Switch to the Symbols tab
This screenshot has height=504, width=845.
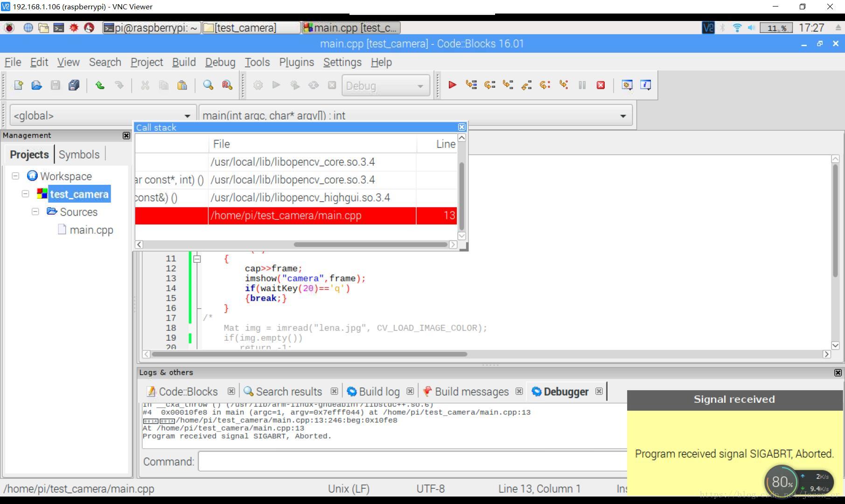(x=79, y=154)
